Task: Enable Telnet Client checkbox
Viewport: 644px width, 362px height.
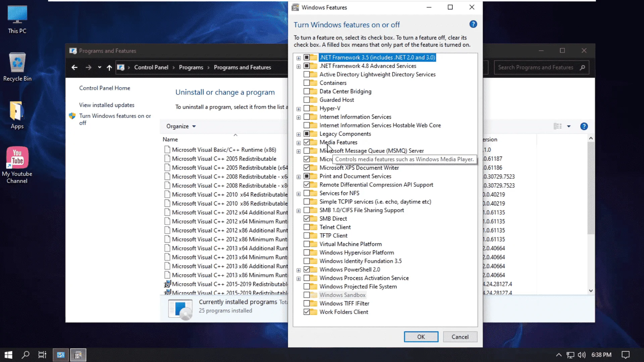Action: 307,227
